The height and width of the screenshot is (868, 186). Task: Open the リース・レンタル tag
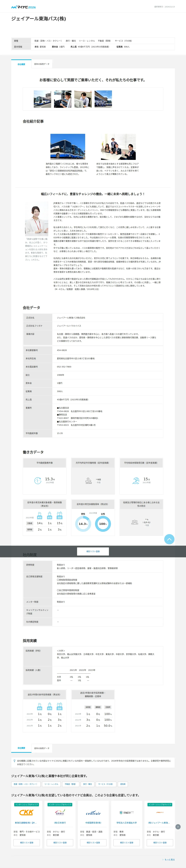click(x=51, y=784)
